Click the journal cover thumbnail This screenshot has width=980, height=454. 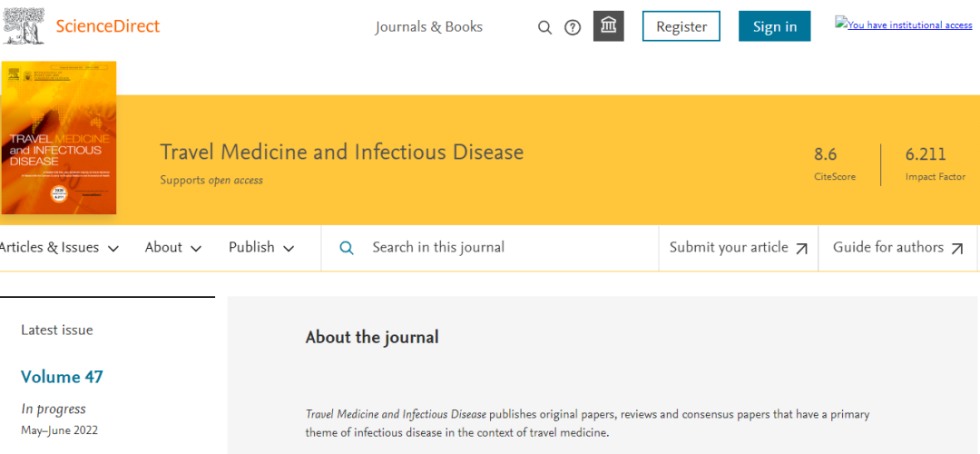click(x=59, y=138)
